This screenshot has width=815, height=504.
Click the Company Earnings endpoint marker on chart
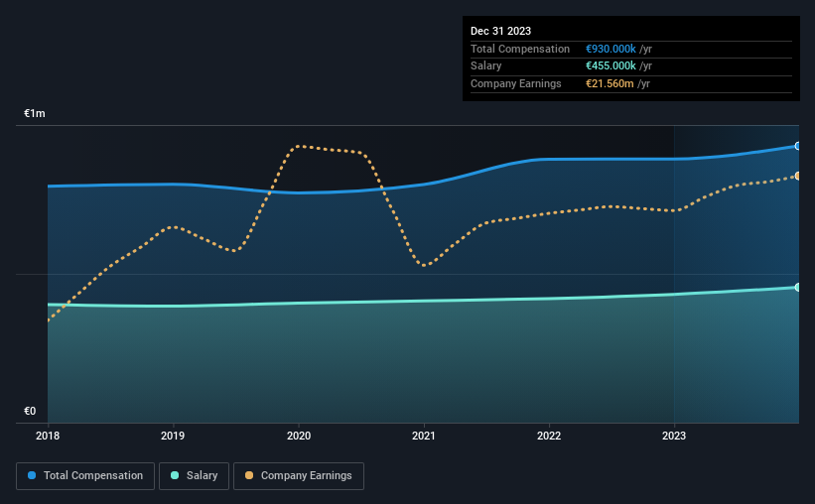click(x=798, y=177)
